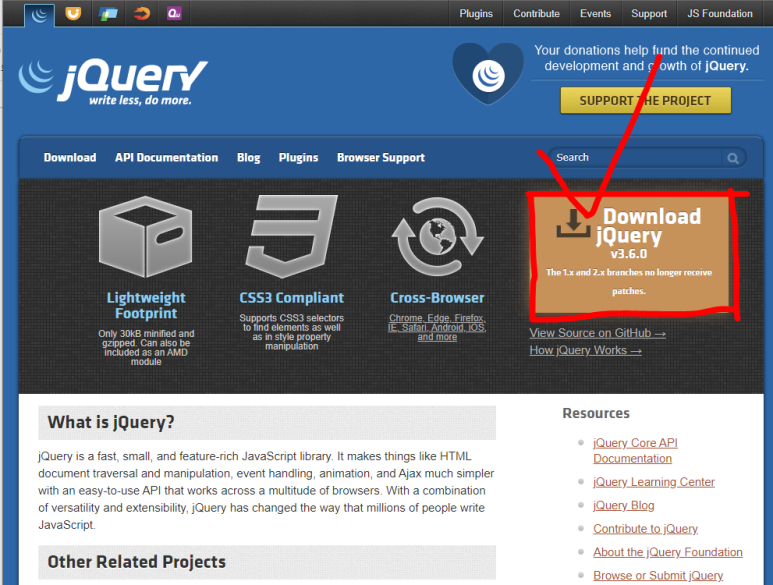Click the CSS3 shield icon

[x=292, y=236]
